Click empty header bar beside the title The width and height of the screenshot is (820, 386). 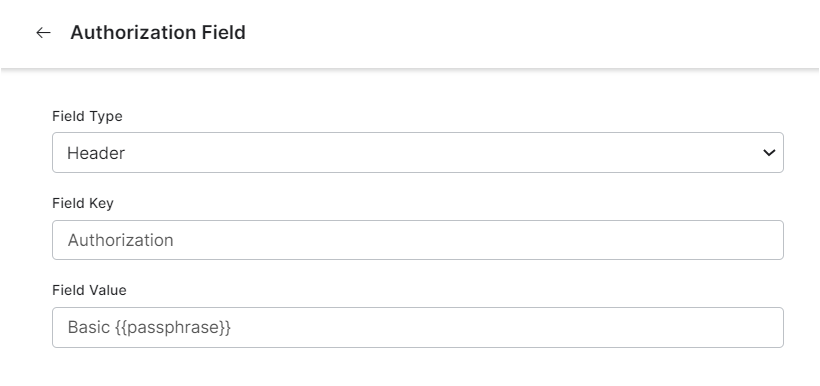pos(523,33)
